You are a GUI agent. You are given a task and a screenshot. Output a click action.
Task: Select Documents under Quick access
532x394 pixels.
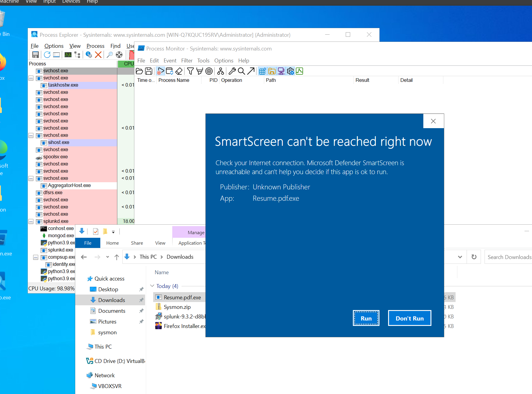pyautogui.click(x=110, y=311)
